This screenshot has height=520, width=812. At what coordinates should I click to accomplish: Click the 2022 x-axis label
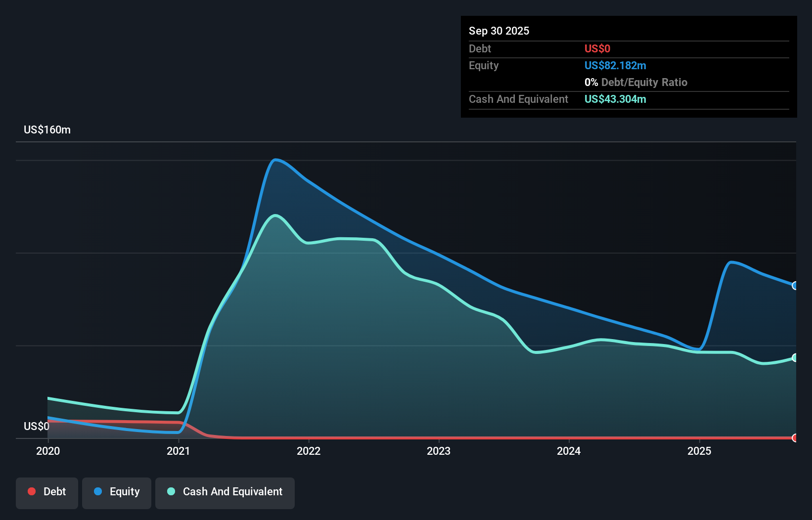[309, 451]
